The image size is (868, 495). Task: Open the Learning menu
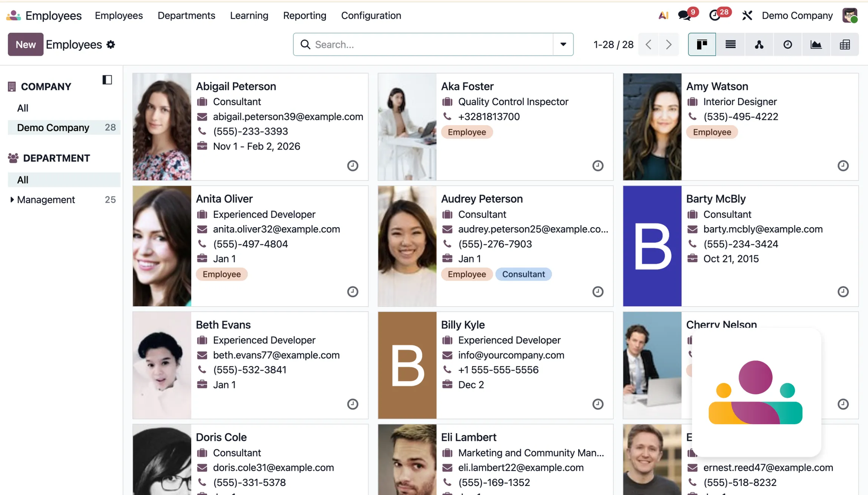pyautogui.click(x=249, y=15)
